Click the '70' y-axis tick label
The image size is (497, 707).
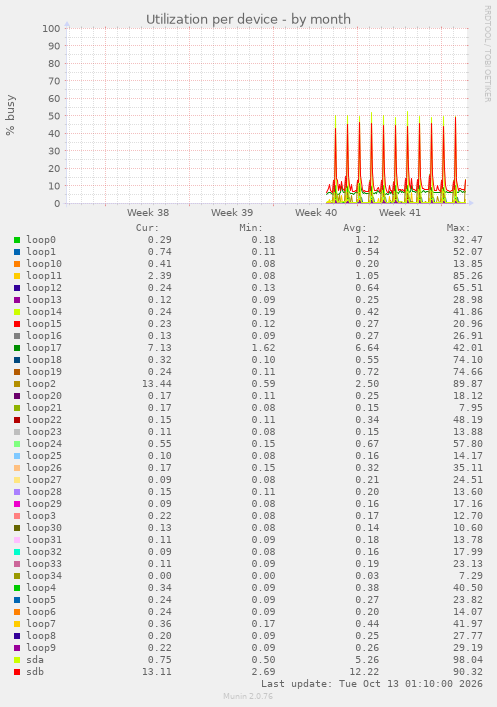pos(54,81)
